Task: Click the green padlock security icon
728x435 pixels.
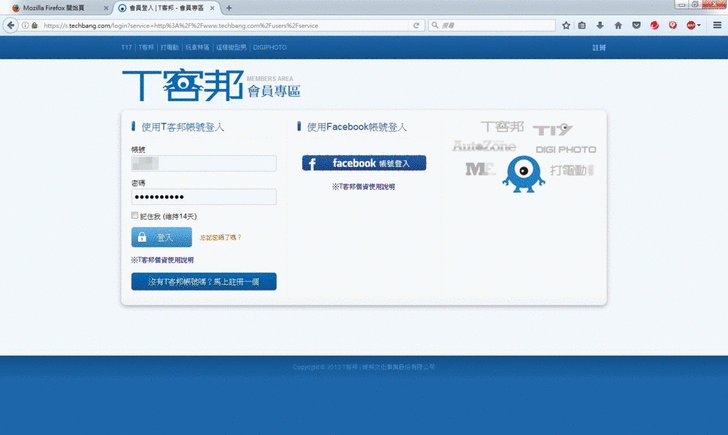Action: pos(34,26)
